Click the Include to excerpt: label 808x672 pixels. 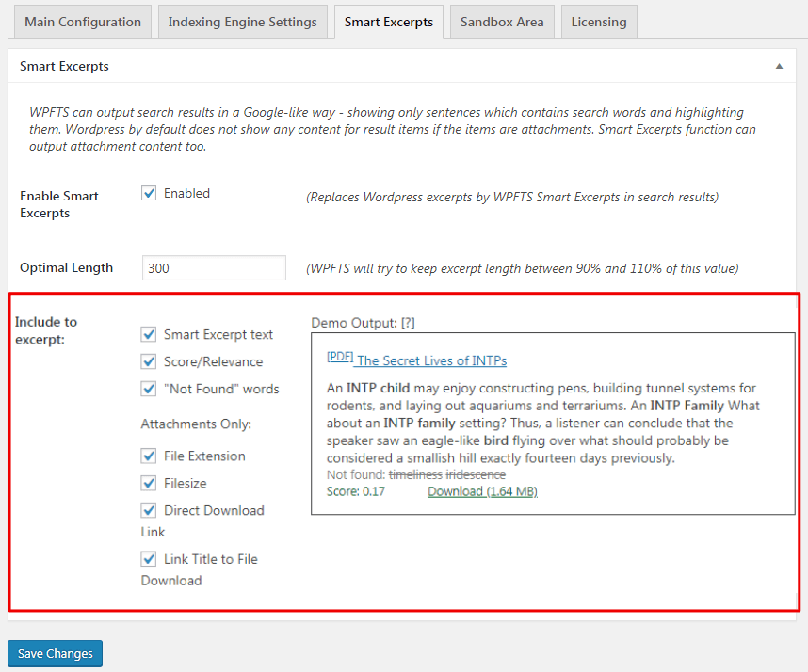46,330
